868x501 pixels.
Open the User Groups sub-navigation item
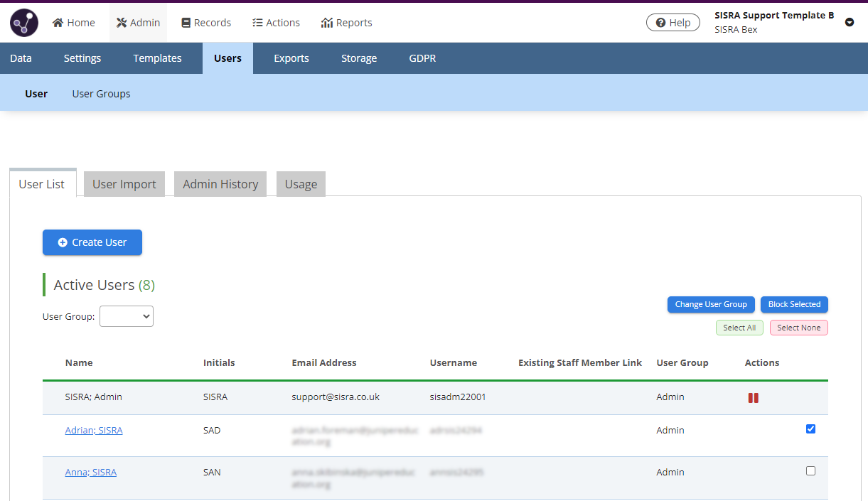click(x=101, y=94)
